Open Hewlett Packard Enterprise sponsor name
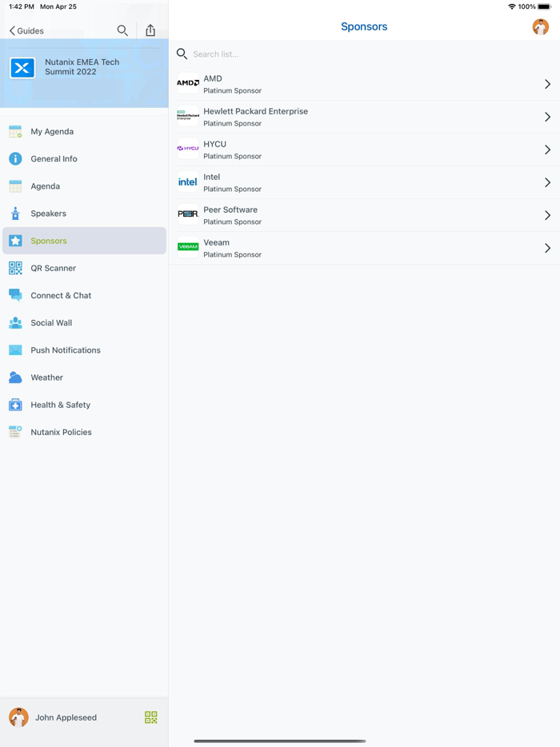560x747 pixels. pos(255,111)
